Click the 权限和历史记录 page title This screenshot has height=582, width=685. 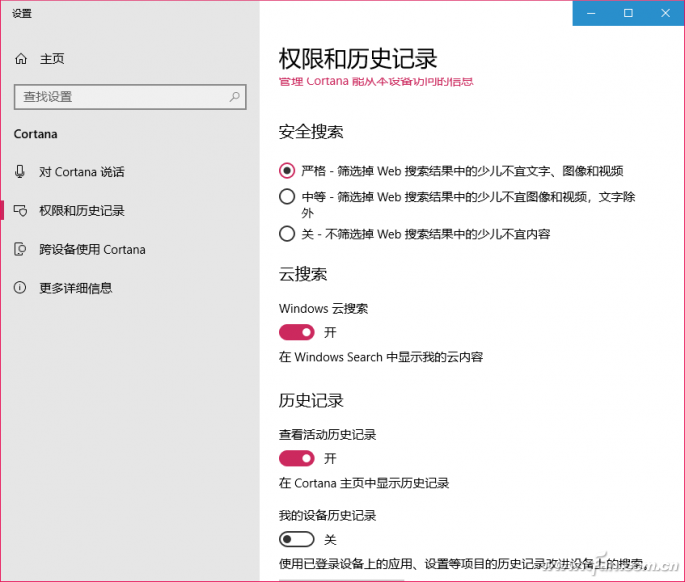click(358, 59)
